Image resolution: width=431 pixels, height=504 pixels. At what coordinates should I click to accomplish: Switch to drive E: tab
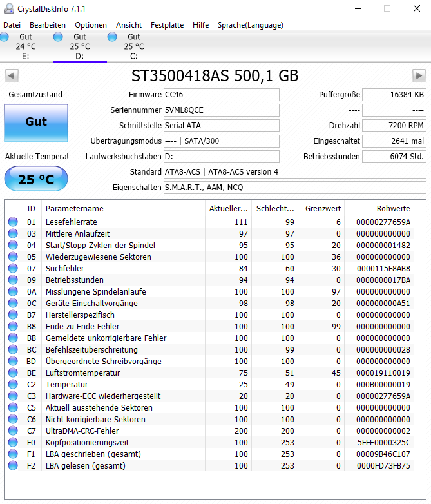pos(25,46)
